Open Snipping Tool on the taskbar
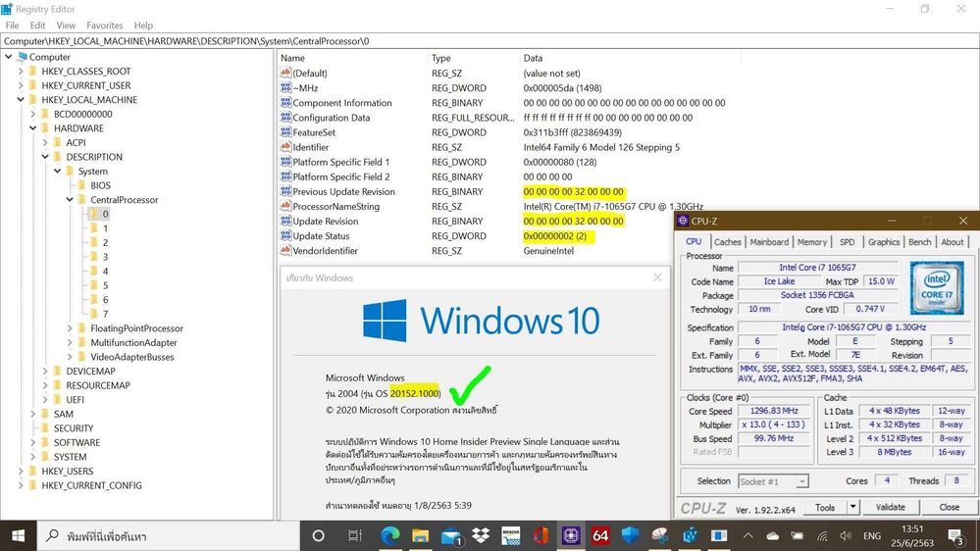The width and height of the screenshot is (980, 551). pyautogui.click(x=660, y=535)
